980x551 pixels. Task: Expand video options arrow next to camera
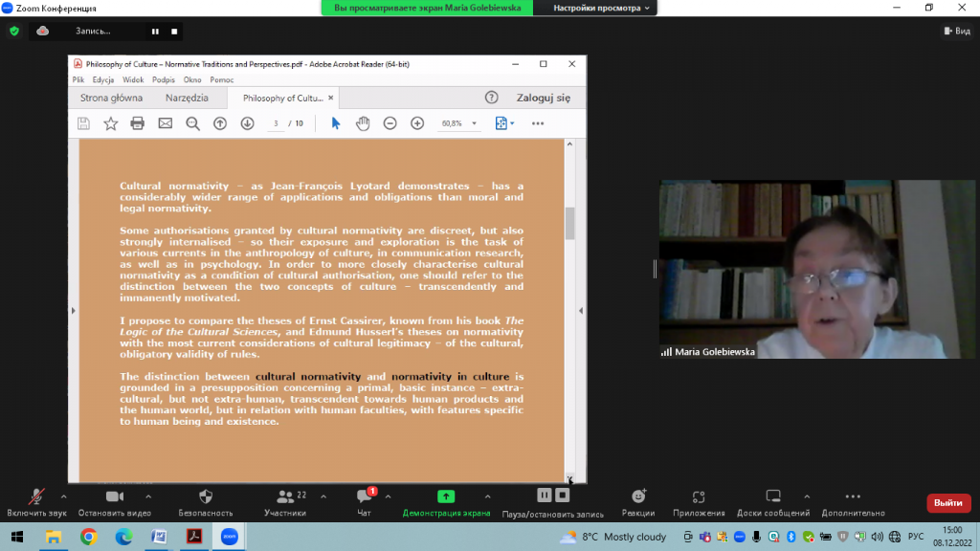[148, 496]
